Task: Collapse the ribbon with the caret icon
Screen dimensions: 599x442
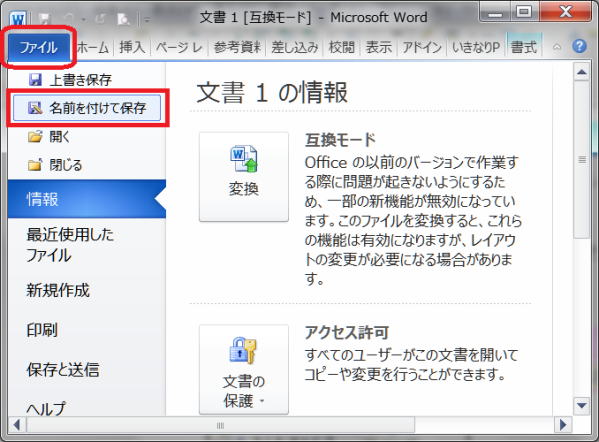Action: [557, 47]
